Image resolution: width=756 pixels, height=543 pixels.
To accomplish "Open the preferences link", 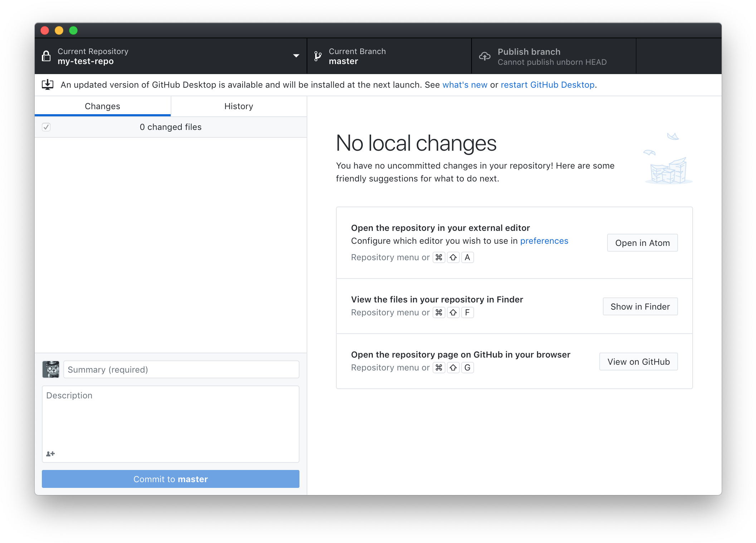I will point(544,241).
